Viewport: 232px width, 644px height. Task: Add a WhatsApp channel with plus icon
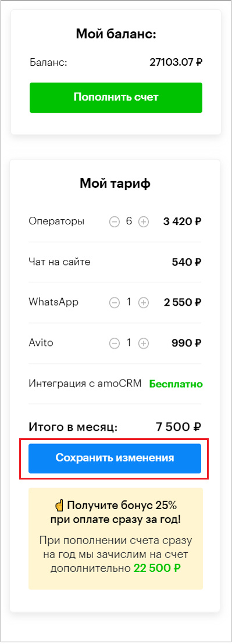click(143, 303)
